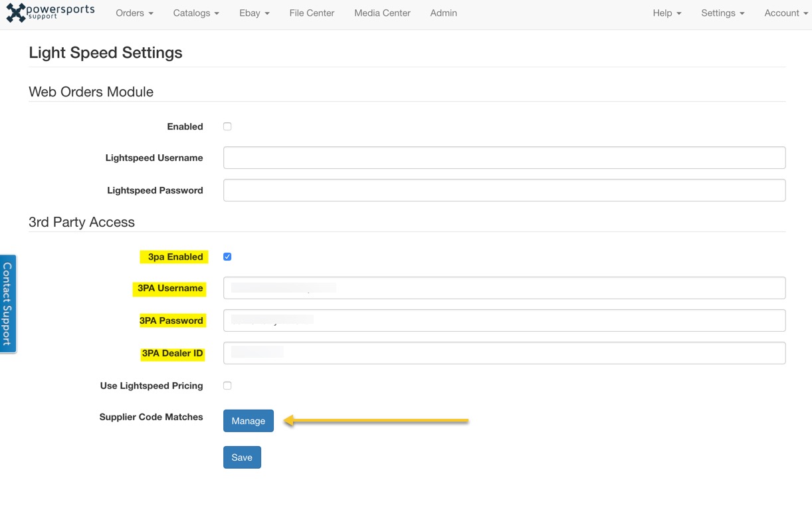Image resolution: width=812 pixels, height=506 pixels.
Task: Uncheck the 3pa Enabled checkbox
Action: (x=227, y=257)
